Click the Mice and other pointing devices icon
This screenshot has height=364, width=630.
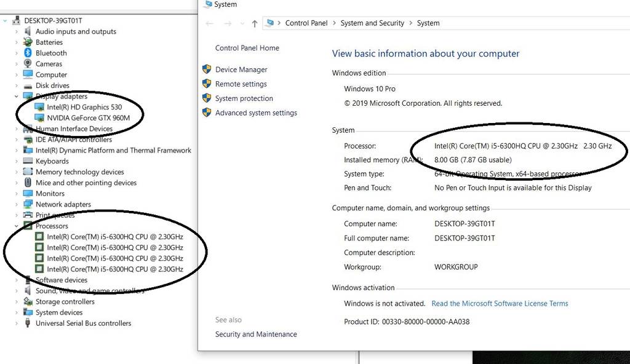pos(28,183)
